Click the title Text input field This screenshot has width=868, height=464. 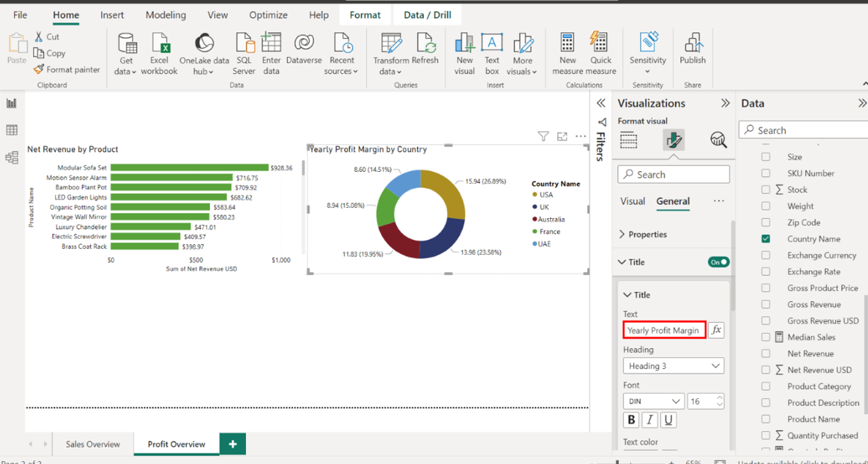point(663,330)
